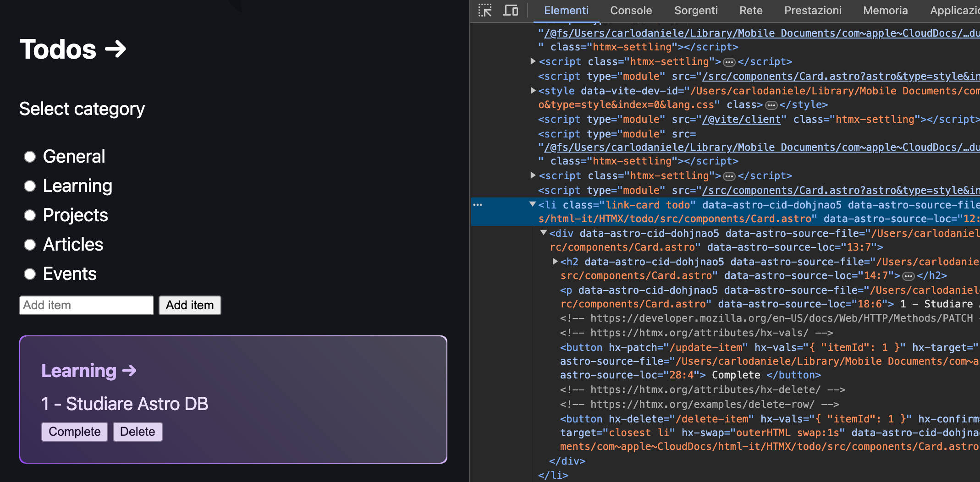This screenshot has height=482, width=980.
Task: Collapse the div data-astro-cid node under li
Action: 544,233
